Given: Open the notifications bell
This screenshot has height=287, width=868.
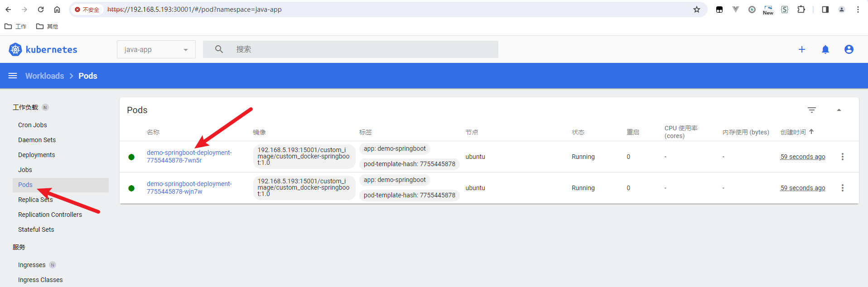Looking at the screenshot, I should [x=825, y=49].
